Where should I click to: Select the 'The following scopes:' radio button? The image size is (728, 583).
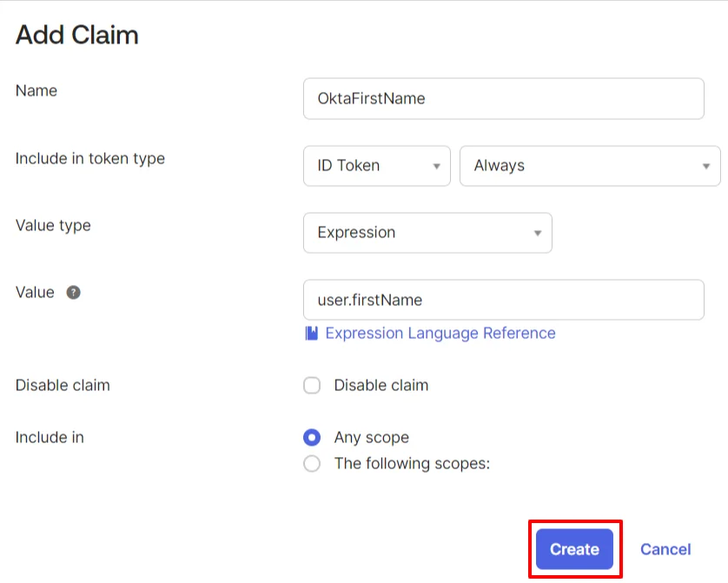click(312, 463)
